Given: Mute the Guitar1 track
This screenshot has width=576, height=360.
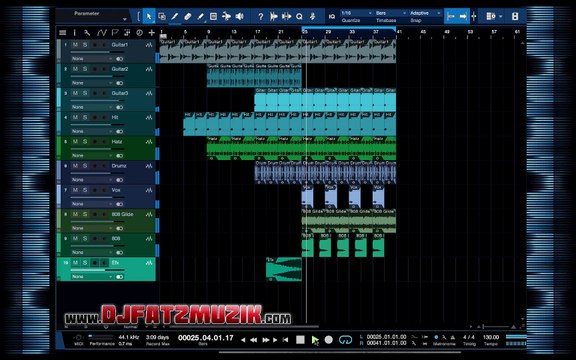Looking at the screenshot, I should [x=75, y=45].
